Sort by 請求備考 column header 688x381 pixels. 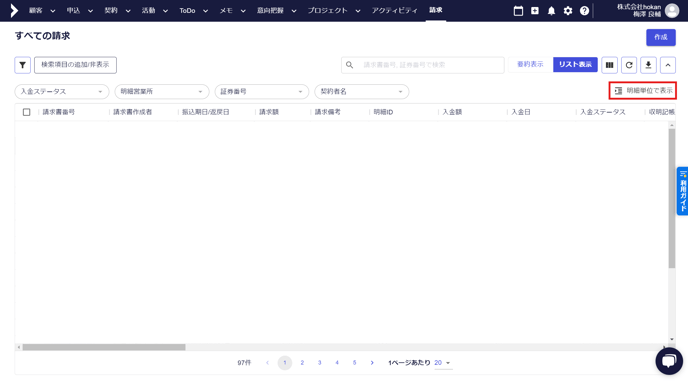pos(328,112)
